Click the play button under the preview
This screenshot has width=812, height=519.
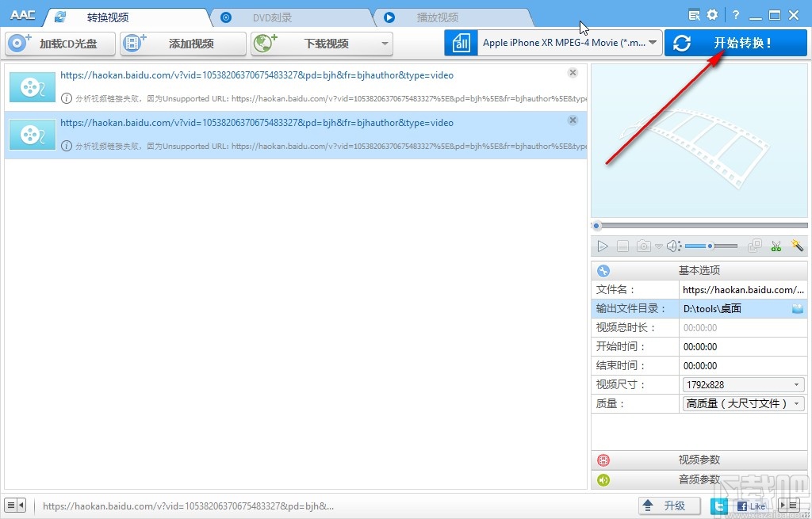pyautogui.click(x=603, y=246)
